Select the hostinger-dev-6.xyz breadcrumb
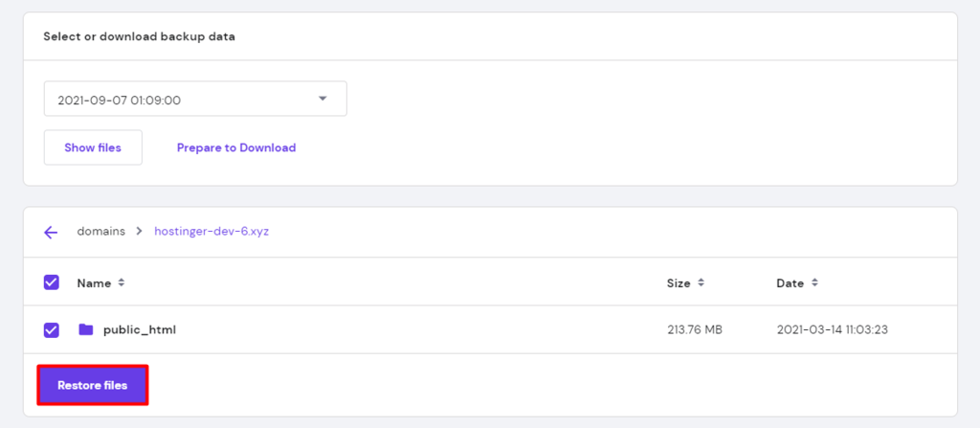The height and width of the screenshot is (428, 980). [x=212, y=232]
